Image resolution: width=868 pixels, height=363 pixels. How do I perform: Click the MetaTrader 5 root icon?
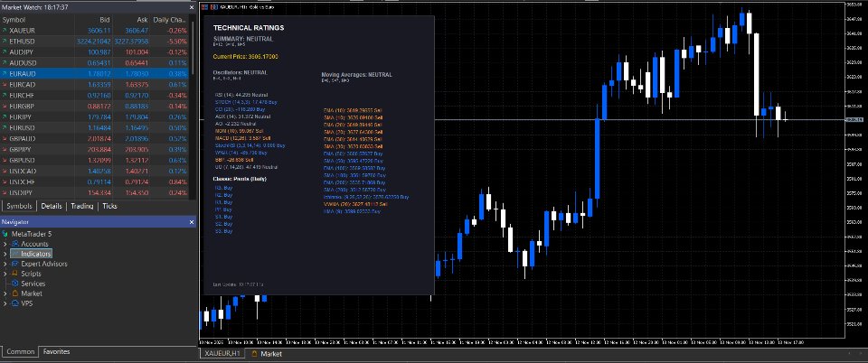tap(5, 234)
